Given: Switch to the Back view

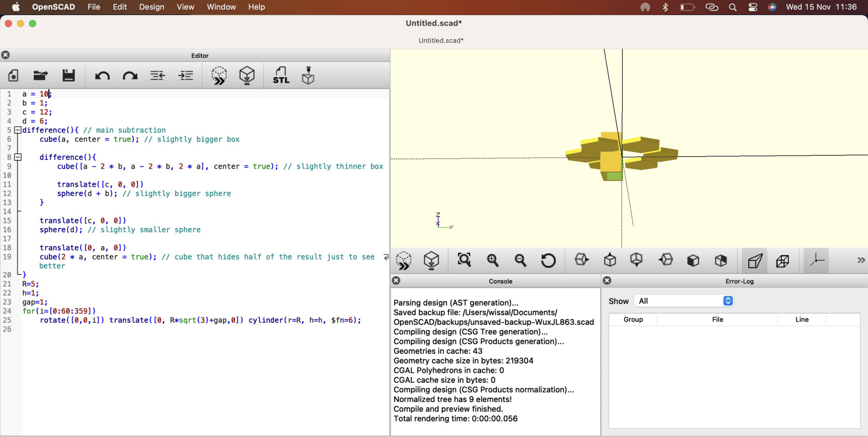Looking at the screenshot, I should (x=721, y=261).
